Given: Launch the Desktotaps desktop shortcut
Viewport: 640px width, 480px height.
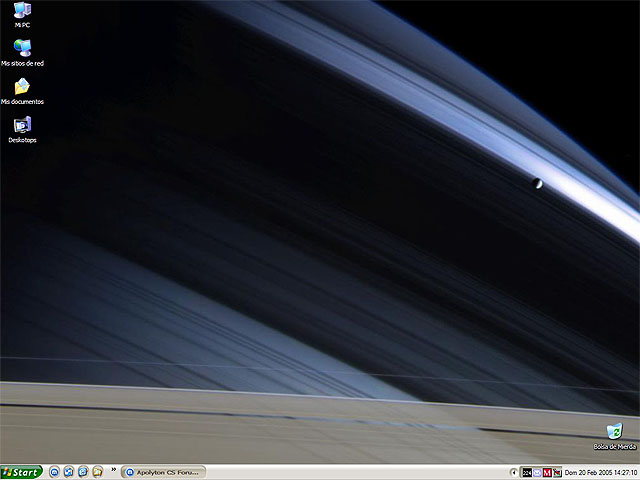Looking at the screenshot, I should [x=22, y=125].
